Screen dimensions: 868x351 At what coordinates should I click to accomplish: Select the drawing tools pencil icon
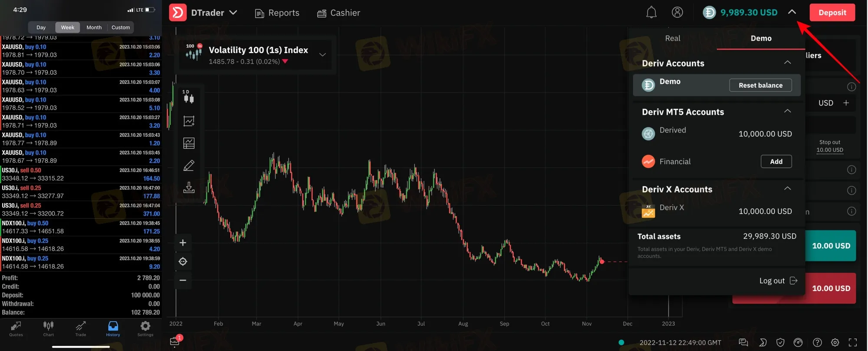(189, 166)
